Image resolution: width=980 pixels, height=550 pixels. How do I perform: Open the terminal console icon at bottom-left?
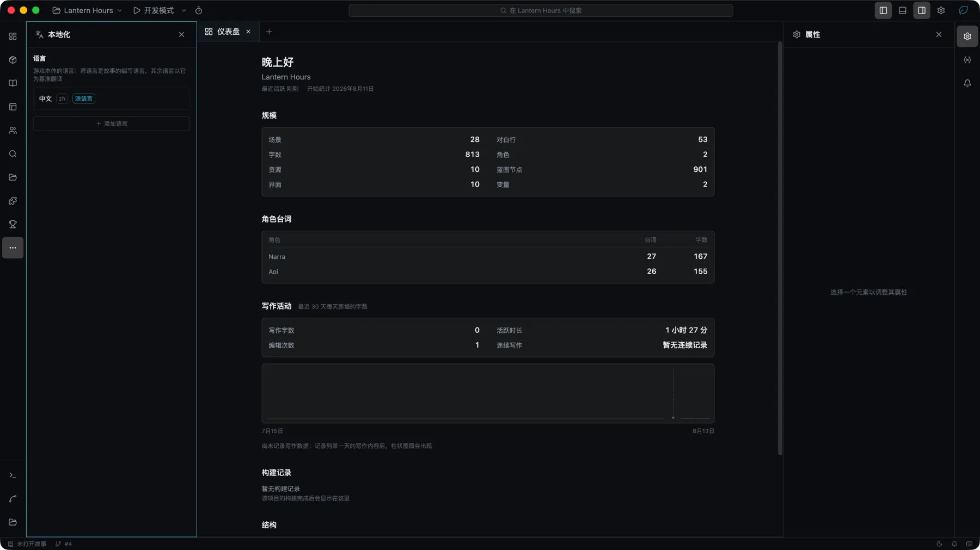click(x=13, y=475)
